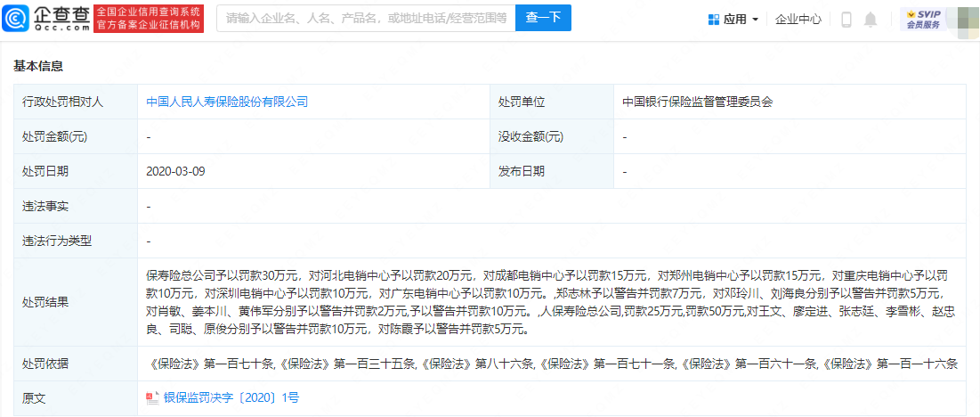
Task: Focus the company name search field
Action: [366, 18]
